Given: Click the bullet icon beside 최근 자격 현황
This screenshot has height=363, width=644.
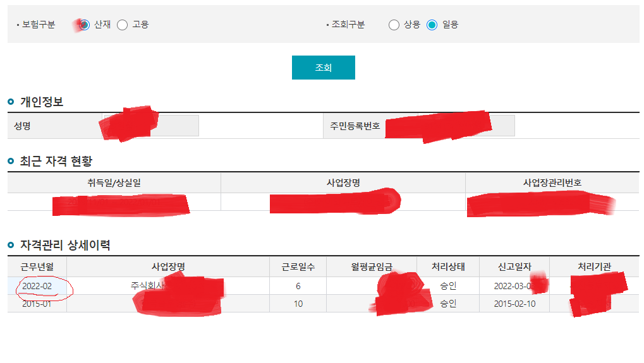Looking at the screenshot, I should coord(11,162).
